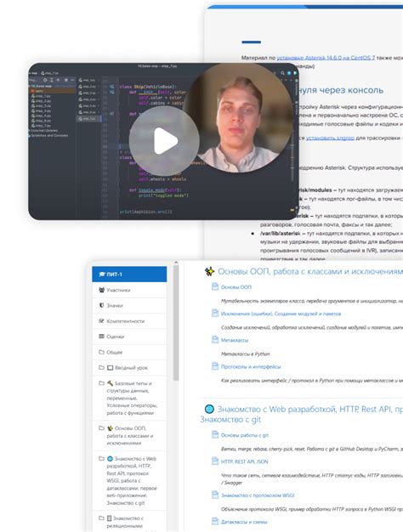
Task: Open the 'Базовые типы и структуры данных' sidebar section
Action: click(x=129, y=398)
